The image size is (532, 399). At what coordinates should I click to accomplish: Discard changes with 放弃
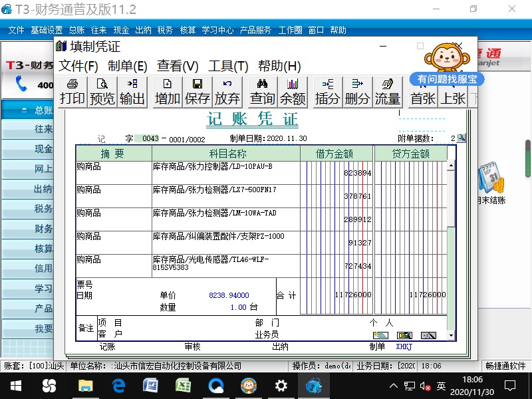click(x=227, y=92)
